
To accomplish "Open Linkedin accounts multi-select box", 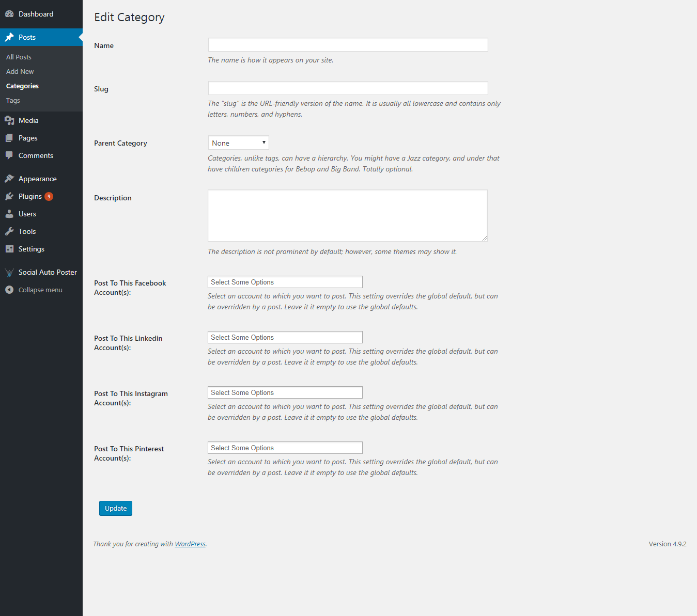I will 285,337.
